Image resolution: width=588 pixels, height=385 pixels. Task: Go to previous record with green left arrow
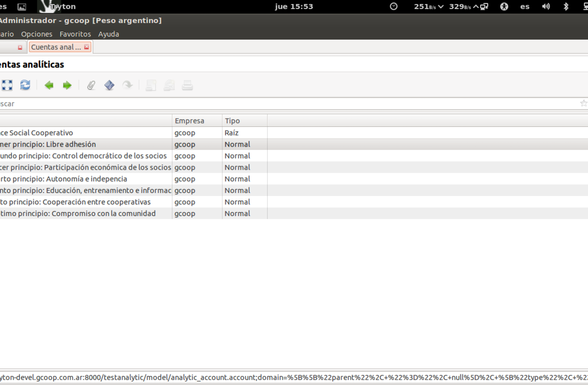point(49,86)
